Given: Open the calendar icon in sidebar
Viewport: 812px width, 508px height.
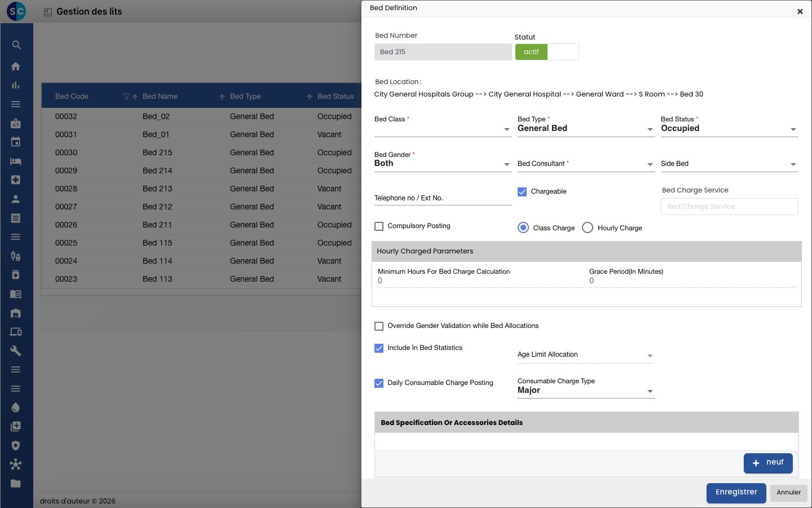Looking at the screenshot, I should point(16,142).
